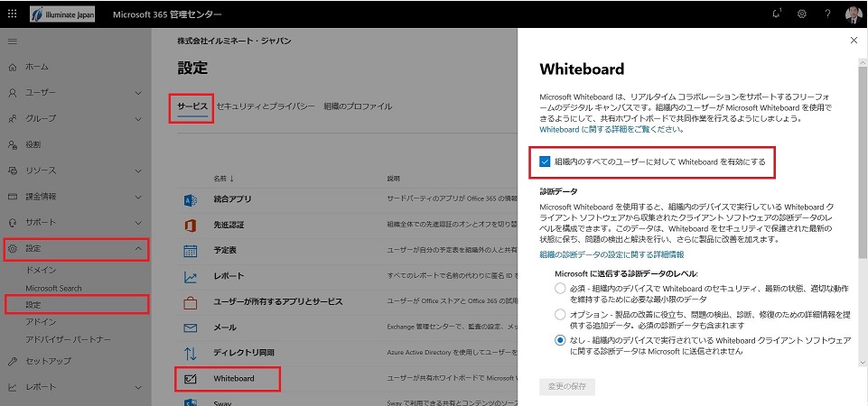Viewport: 868px width, 406px height.
Task: Expand the ユーザー menu chevron
Action: click(x=138, y=93)
